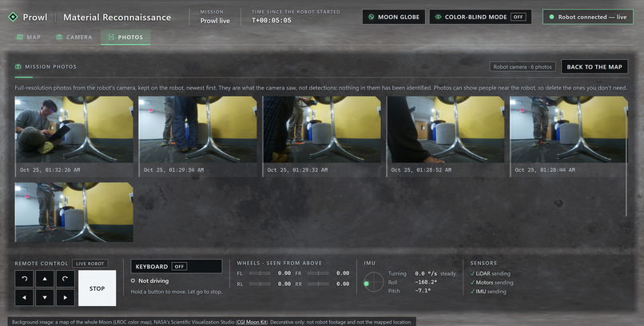Click the Photos tab's frame icon

coord(111,37)
